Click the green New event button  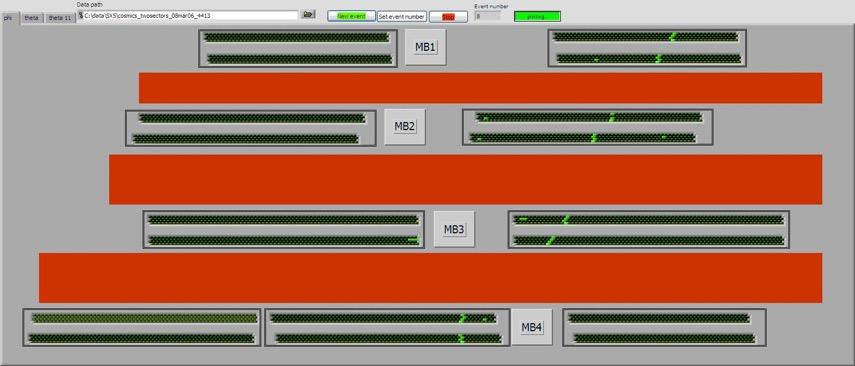[351, 16]
